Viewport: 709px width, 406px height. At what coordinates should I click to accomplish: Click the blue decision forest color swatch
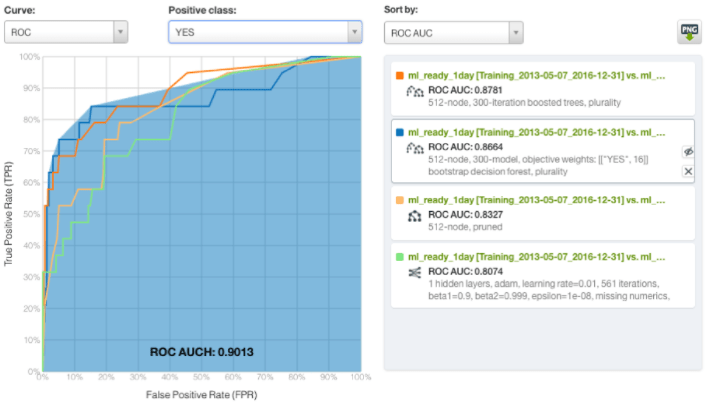click(x=399, y=132)
